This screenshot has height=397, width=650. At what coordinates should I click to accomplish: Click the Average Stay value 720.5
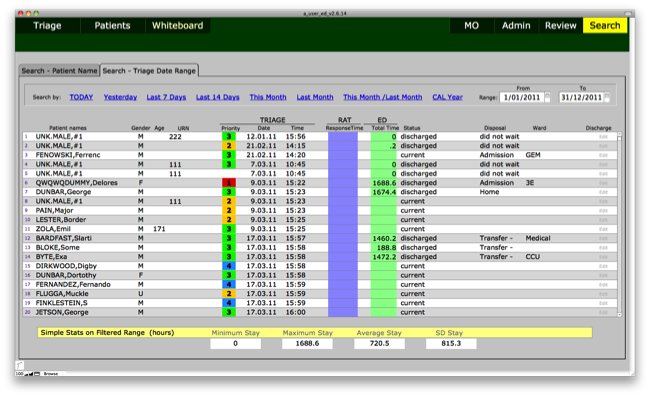[379, 344]
